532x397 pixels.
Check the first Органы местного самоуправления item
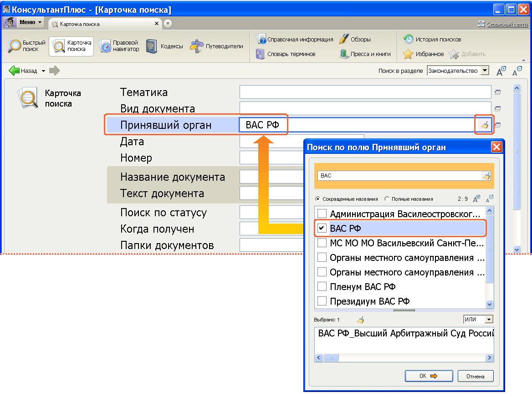(322, 257)
